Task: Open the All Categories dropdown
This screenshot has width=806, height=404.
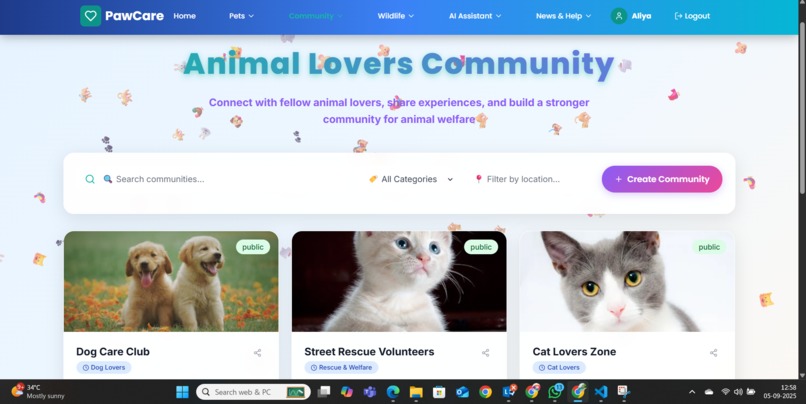Action: click(x=411, y=179)
